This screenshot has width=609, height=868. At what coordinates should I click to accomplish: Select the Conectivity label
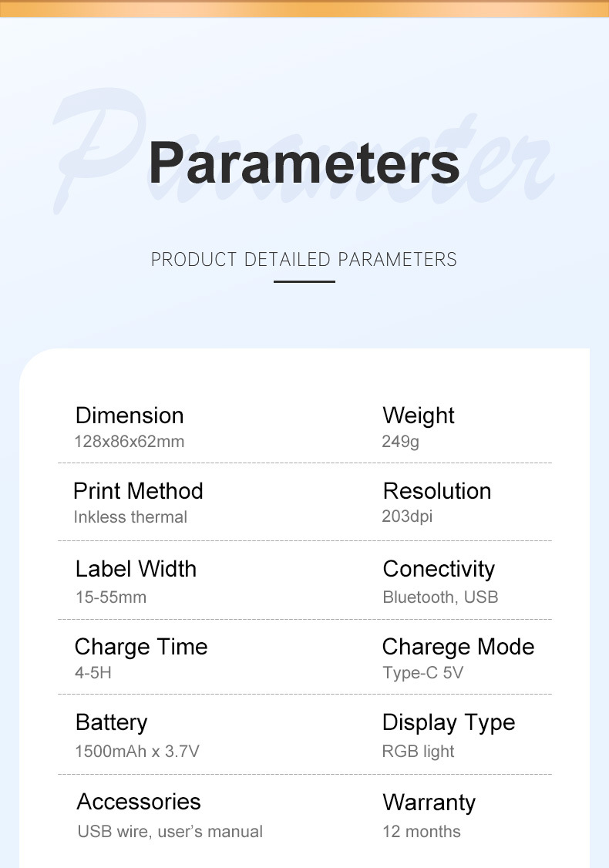(x=439, y=569)
